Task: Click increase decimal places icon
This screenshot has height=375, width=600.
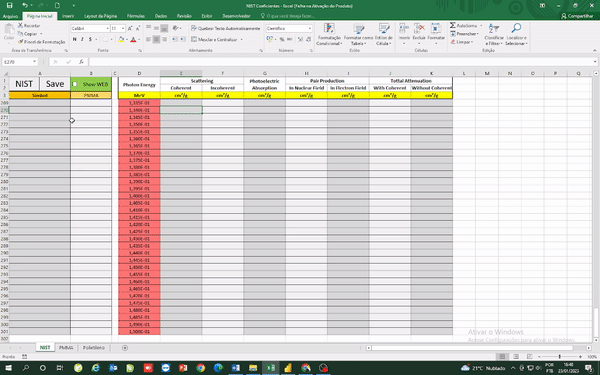Action: [300, 39]
